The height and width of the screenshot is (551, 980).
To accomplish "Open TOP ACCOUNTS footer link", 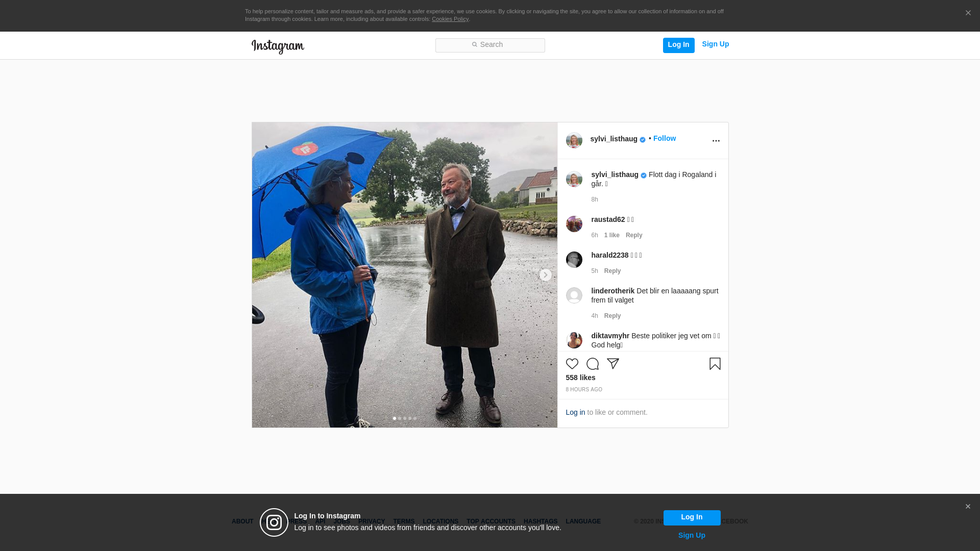I will point(491,521).
